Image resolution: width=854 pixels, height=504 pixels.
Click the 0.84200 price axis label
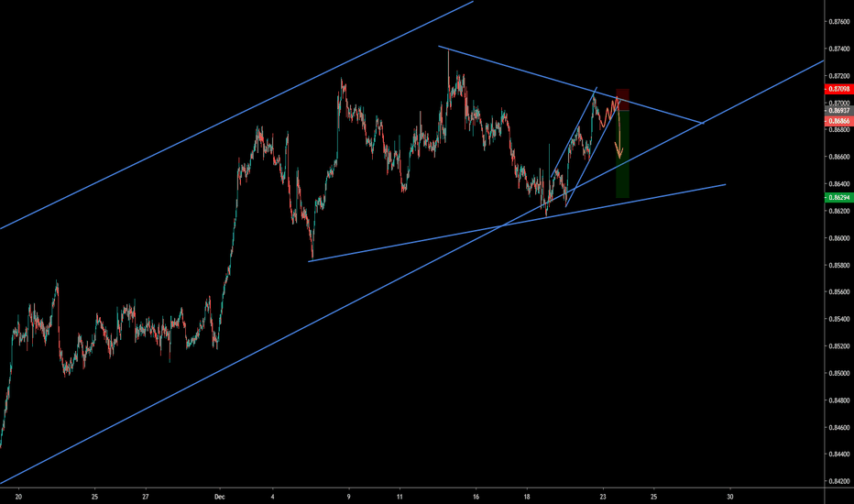coord(838,482)
